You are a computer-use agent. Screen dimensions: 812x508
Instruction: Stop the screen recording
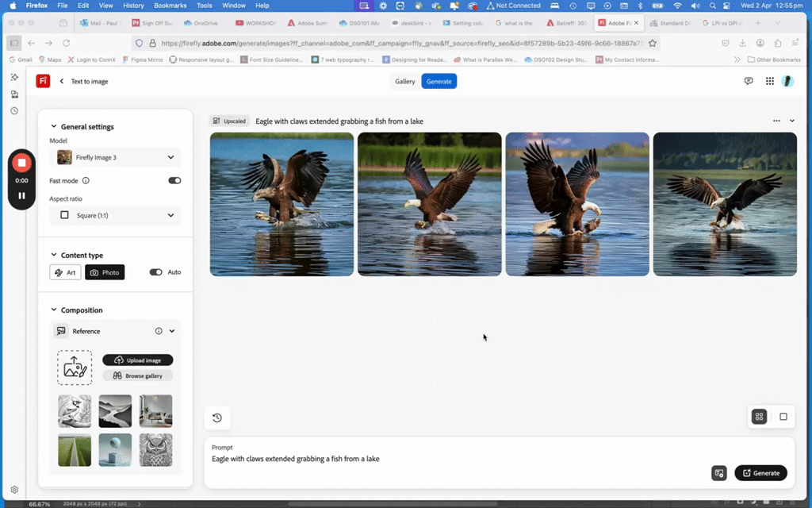pos(21,163)
